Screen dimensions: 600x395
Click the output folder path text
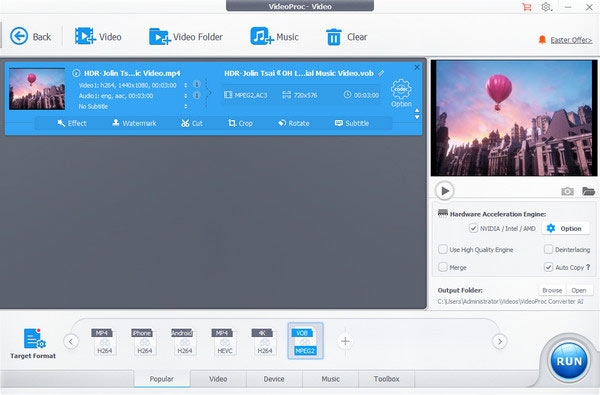point(510,302)
